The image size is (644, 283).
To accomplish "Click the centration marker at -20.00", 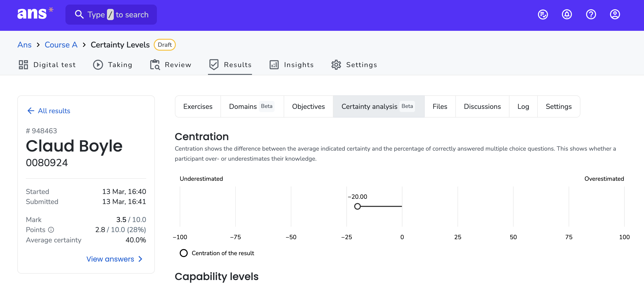I will tap(358, 207).
